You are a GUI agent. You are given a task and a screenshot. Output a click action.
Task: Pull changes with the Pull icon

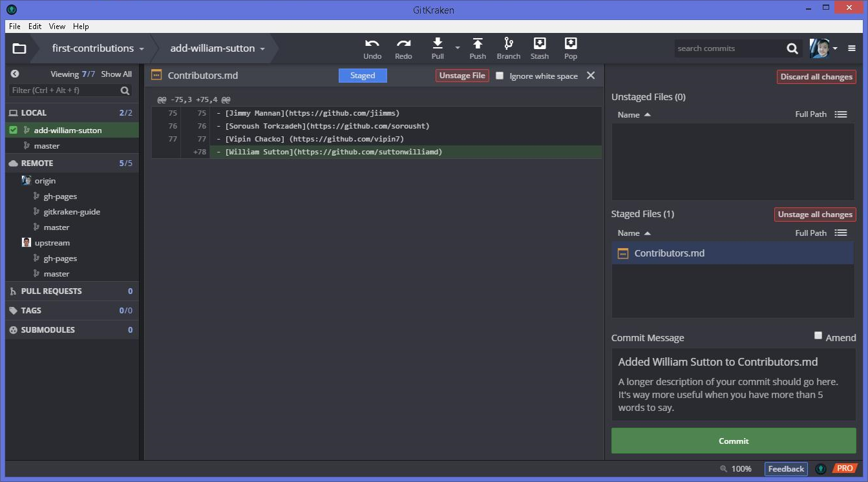[x=438, y=43]
